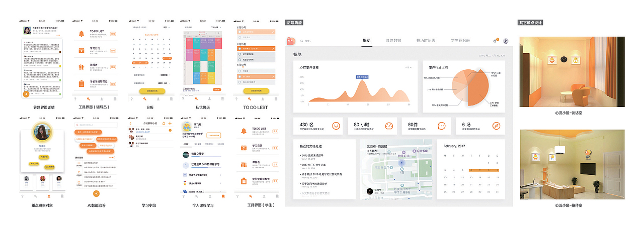Image resolution: width=644 pixels, height=226 pixels.
Task: Tap active person tab in 重点观察对象 screen
Action: pyautogui.click(x=49, y=196)
